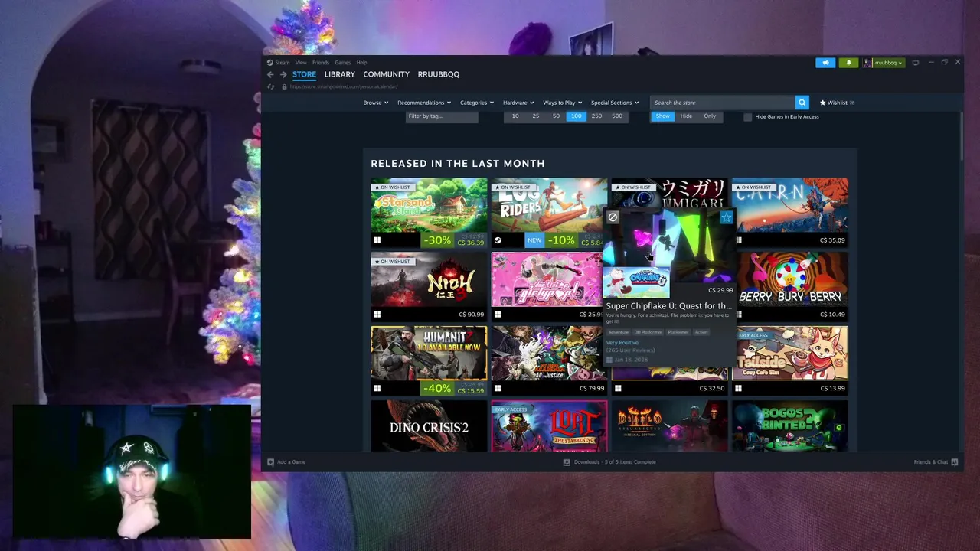Viewport: 980px width, 551px height.
Task: Select the Show filter option
Action: 662,116
